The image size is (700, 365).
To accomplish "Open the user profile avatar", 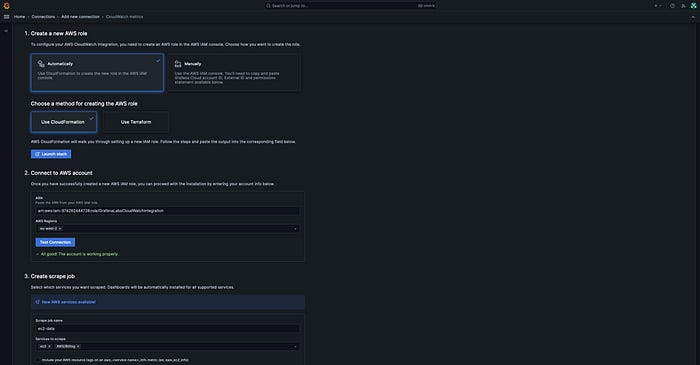I will 693,6.
